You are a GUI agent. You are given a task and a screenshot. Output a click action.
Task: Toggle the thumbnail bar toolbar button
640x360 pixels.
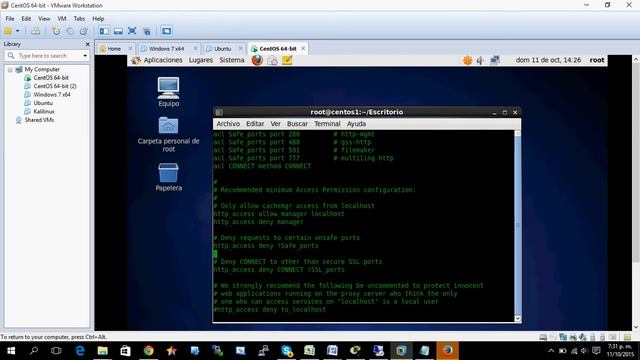click(x=118, y=31)
